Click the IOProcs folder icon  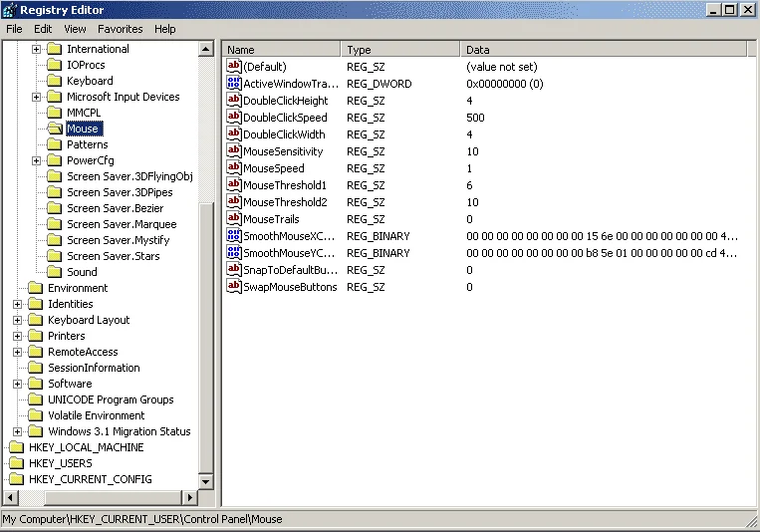pyautogui.click(x=54, y=65)
